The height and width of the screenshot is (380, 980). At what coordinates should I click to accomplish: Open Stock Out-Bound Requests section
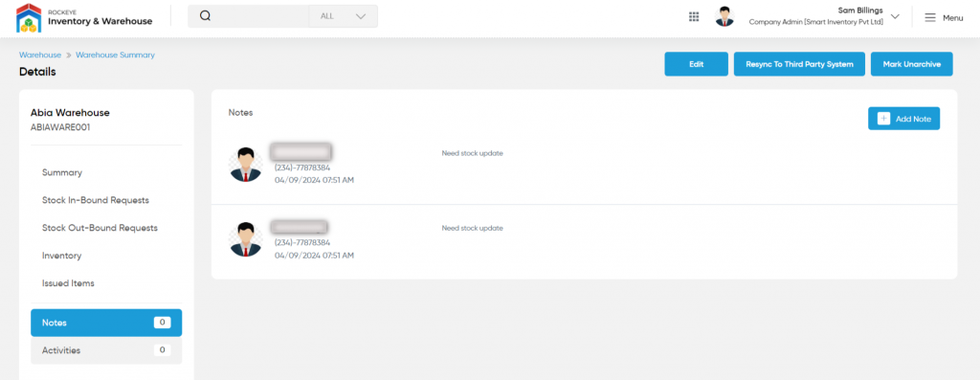pyautogui.click(x=100, y=228)
